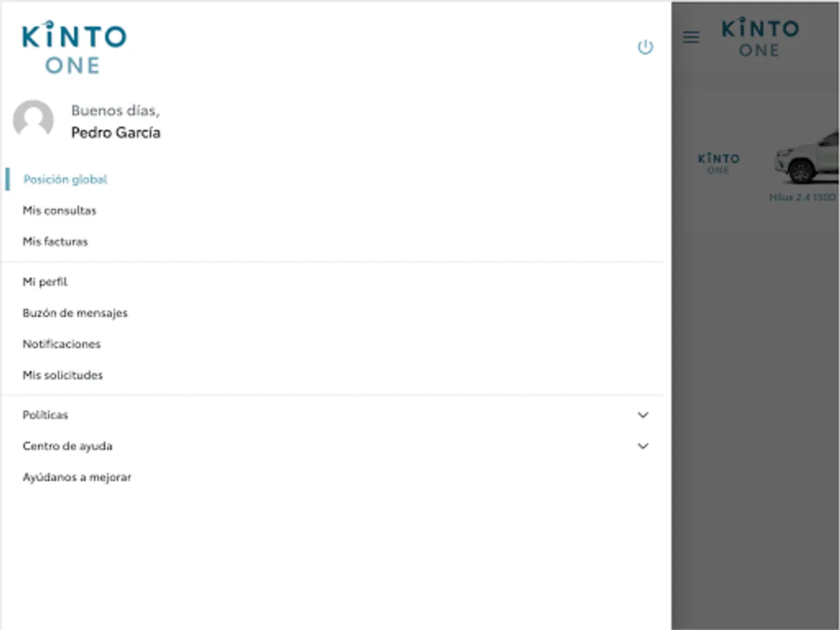Click the small KINTO ONE card logo

[x=718, y=164]
